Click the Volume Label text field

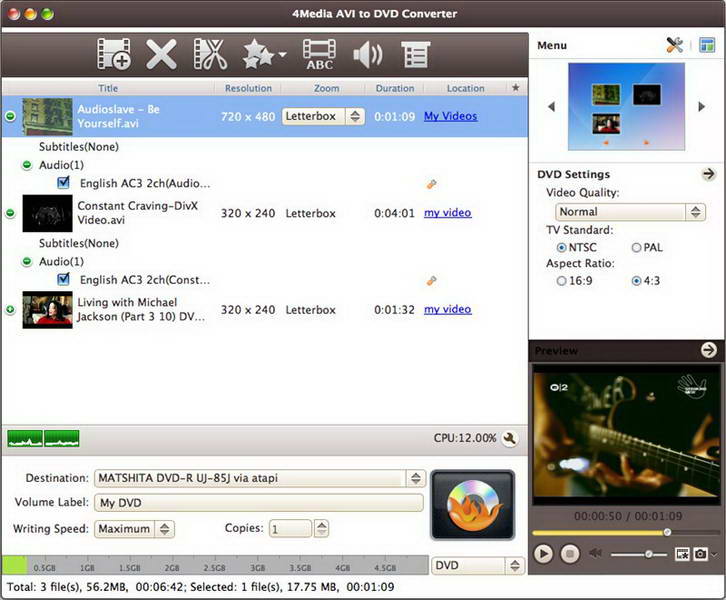click(x=258, y=503)
